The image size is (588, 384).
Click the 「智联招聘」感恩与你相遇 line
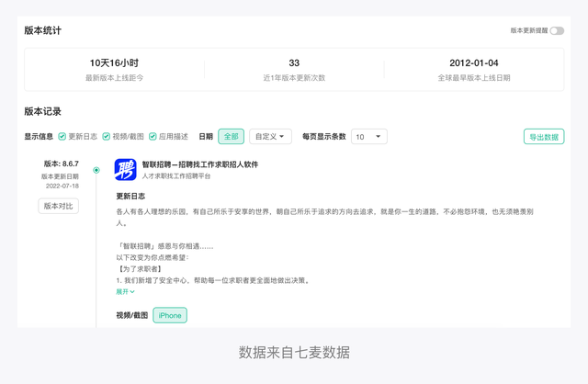(x=165, y=246)
